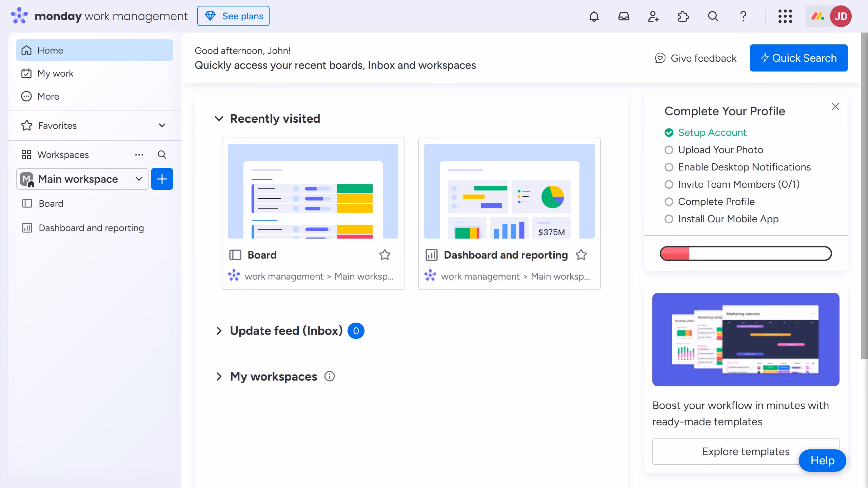
Task: Click the Update feed count badge
Action: [x=356, y=331]
